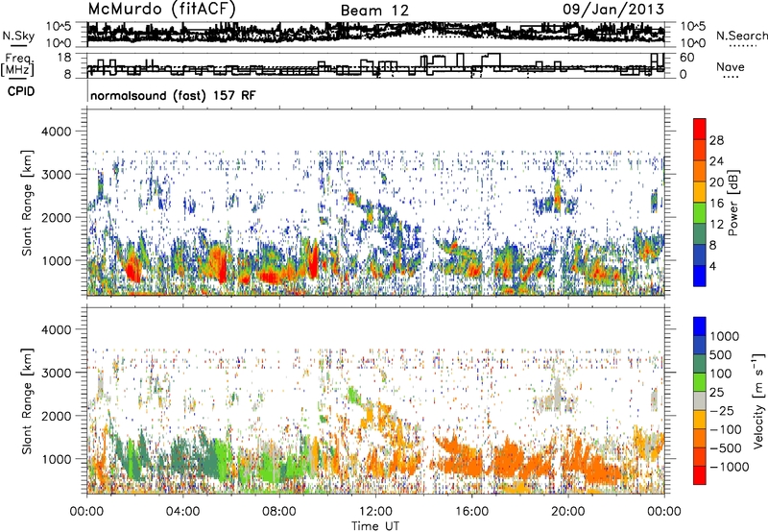Click the yellow 16-20 dB power swatch

point(700,192)
